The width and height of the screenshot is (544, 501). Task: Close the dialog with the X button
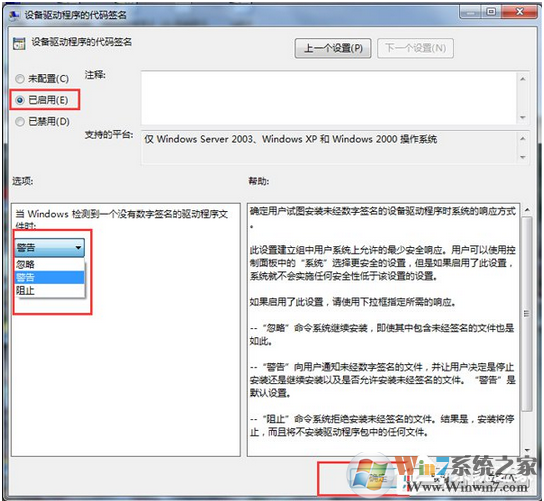[x=519, y=12]
